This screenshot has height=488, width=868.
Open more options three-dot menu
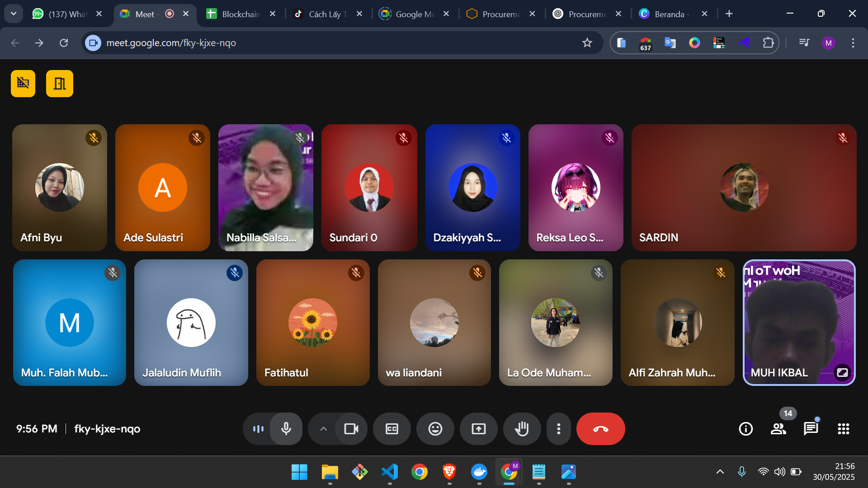pyautogui.click(x=559, y=429)
